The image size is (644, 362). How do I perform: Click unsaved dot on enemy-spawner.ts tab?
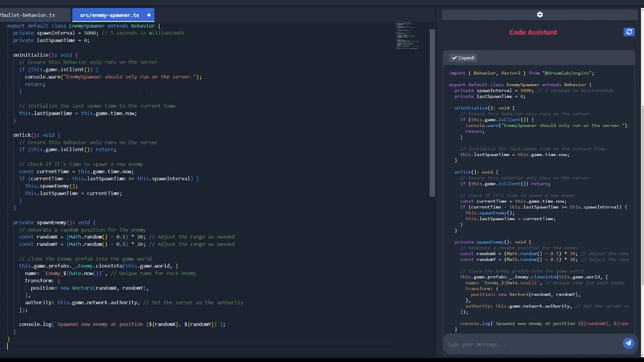tap(149, 15)
